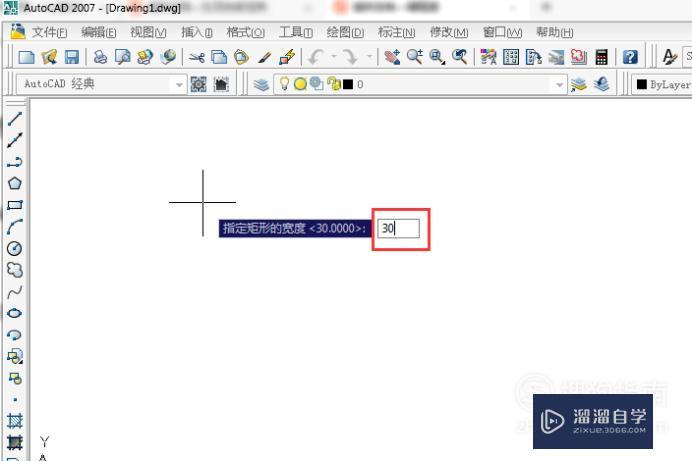Cut selection with the scissors icon
The image size is (692, 461).
[196, 57]
